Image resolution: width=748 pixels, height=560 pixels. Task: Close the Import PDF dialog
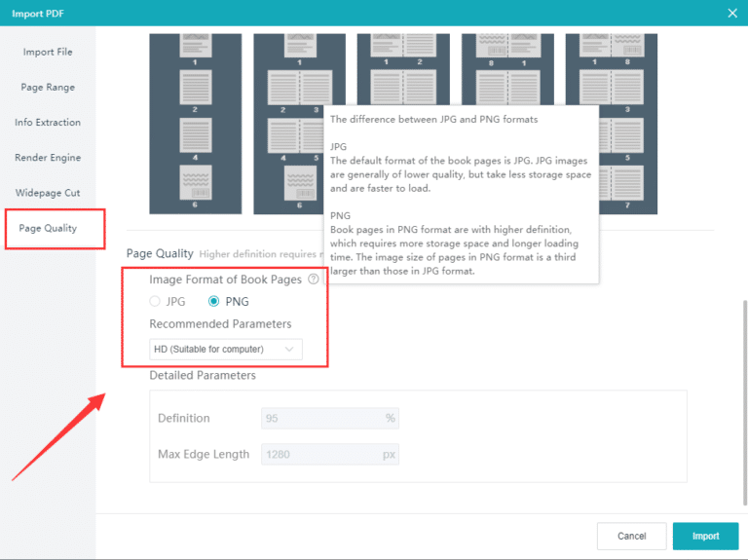coord(731,13)
